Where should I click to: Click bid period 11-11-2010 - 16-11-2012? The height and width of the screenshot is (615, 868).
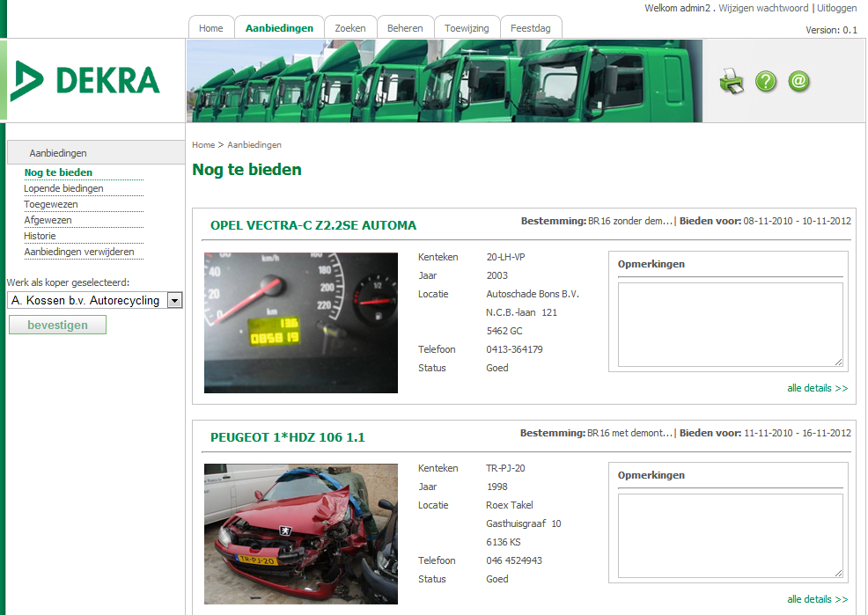(798, 433)
